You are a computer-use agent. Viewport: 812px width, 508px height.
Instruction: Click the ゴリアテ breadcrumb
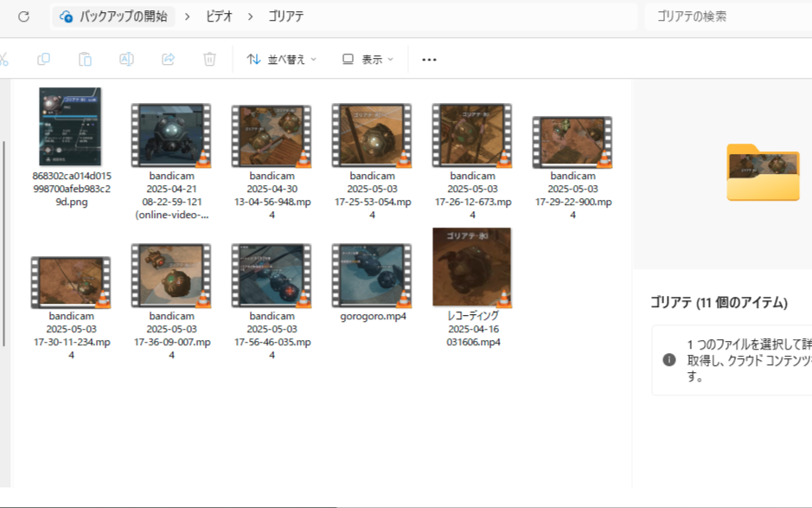pyautogui.click(x=286, y=16)
